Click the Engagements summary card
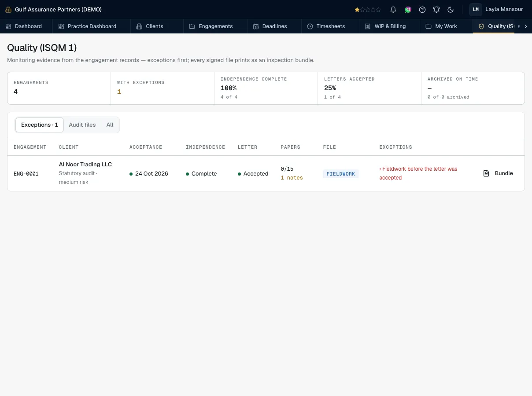This screenshot has width=532, height=396. click(x=59, y=88)
